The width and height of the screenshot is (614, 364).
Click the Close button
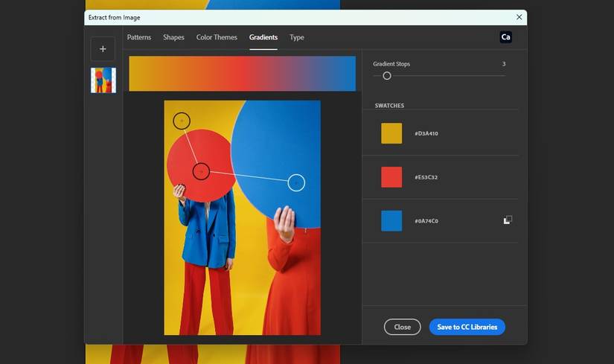pos(402,327)
